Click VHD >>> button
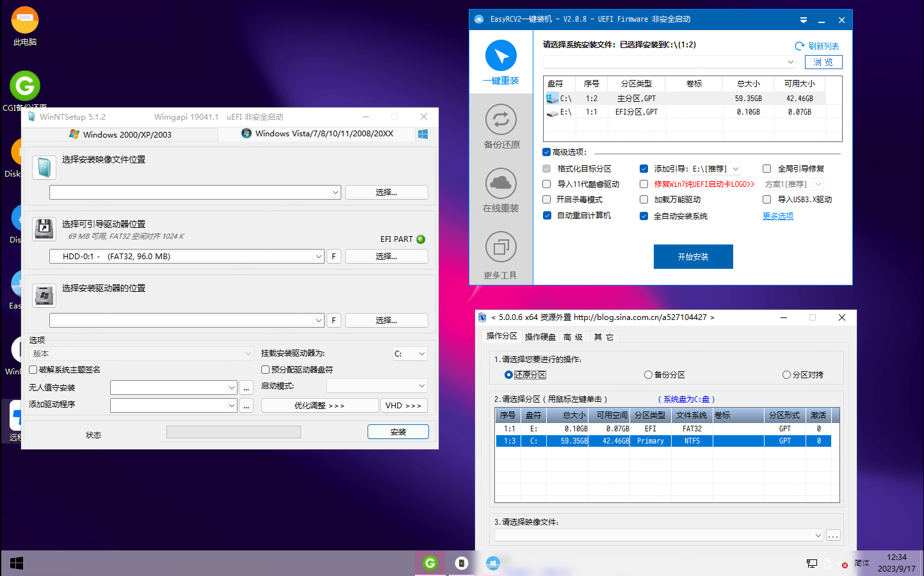 click(x=403, y=405)
